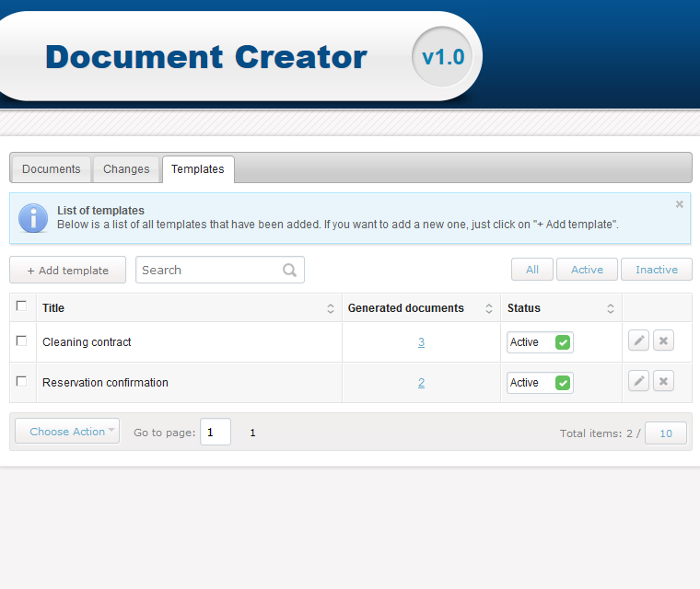
Task: Click the List of templates heading
Action: pos(100,211)
